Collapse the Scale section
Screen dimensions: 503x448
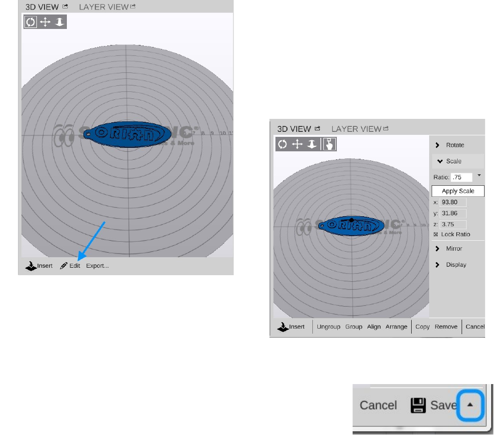click(458, 161)
